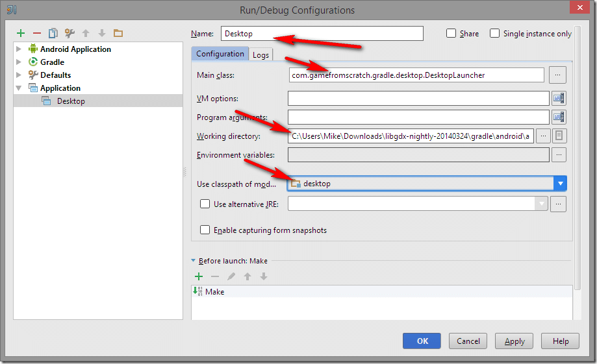The width and height of the screenshot is (597, 364).
Task: Select the Application tree item
Action: pyautogui.click(x=60, y=88)
